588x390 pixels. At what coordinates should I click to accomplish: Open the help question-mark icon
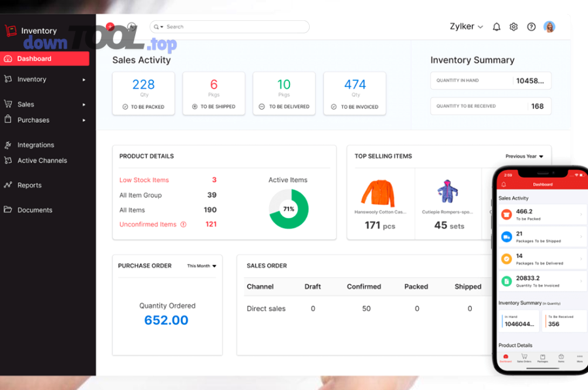[531, 27]
